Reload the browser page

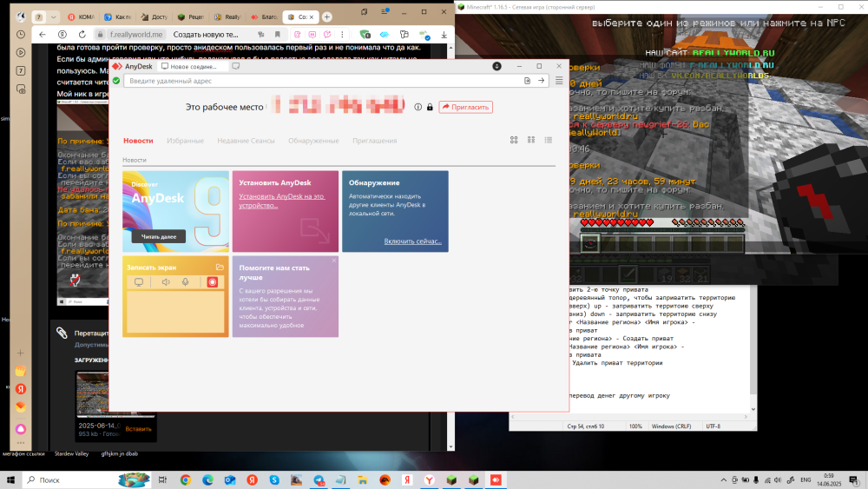(82, 35)
